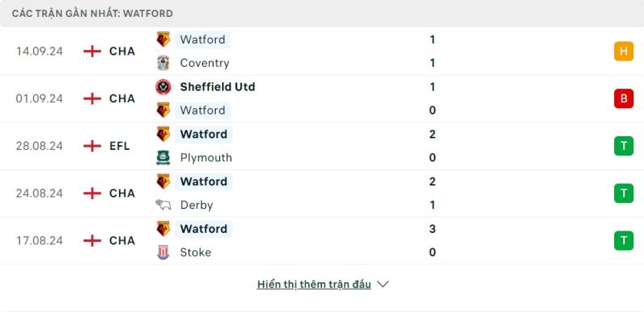Viewport: 644px width, 312px height.
Task: Open the 14.09.24 match date entry
Action: pyautogui.click(x=39, y=52)
